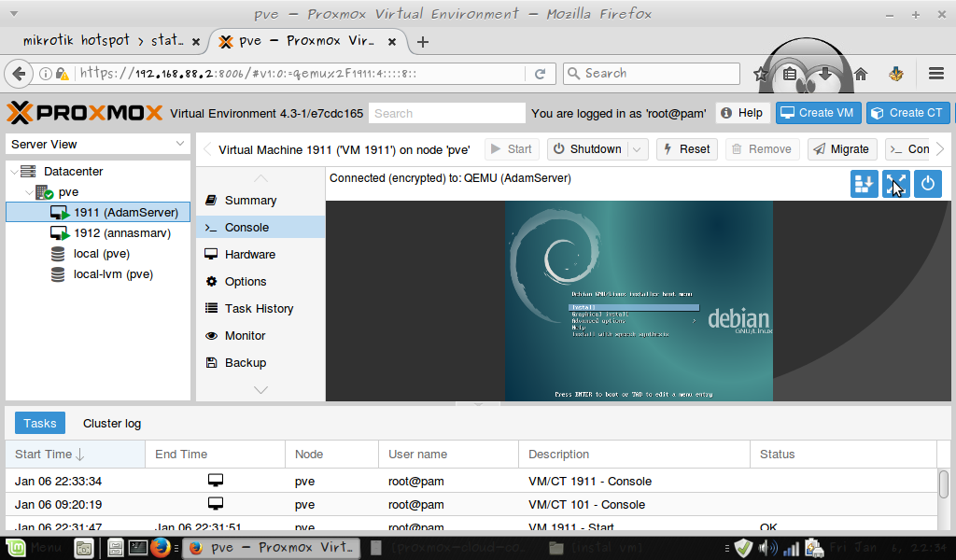Click the Shutdown button
Image resolution: width=956 pixels, height=560 pixels.
pos(588,149)
